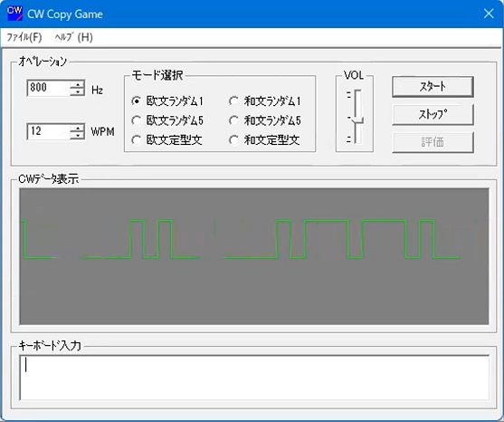Viewport: 504px width, 422px height.
Task: Open the ファイル(F) menu
Action: (24, 37)
